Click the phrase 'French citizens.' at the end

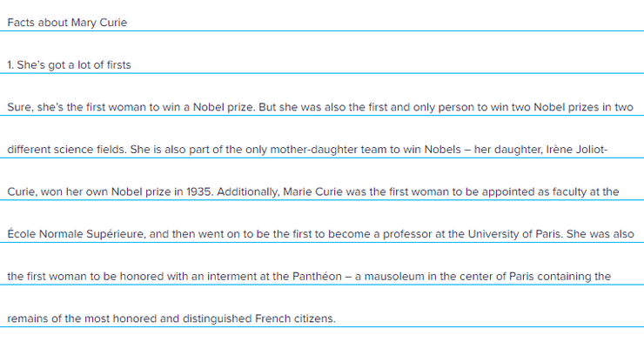295,318
